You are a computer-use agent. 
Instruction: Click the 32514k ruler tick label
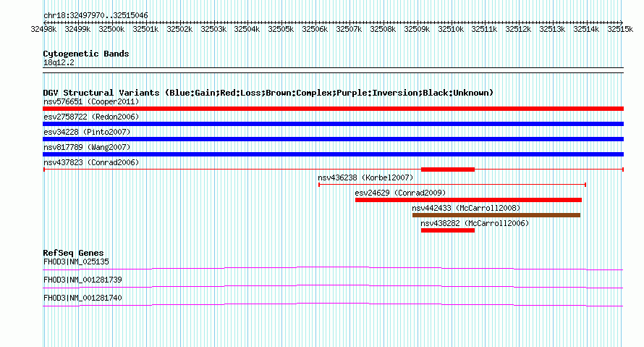point(586,29)
